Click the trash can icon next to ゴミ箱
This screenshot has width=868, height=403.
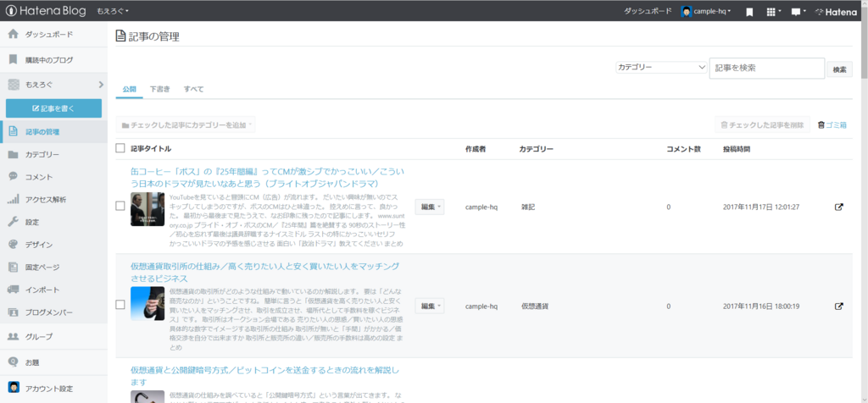821,125
